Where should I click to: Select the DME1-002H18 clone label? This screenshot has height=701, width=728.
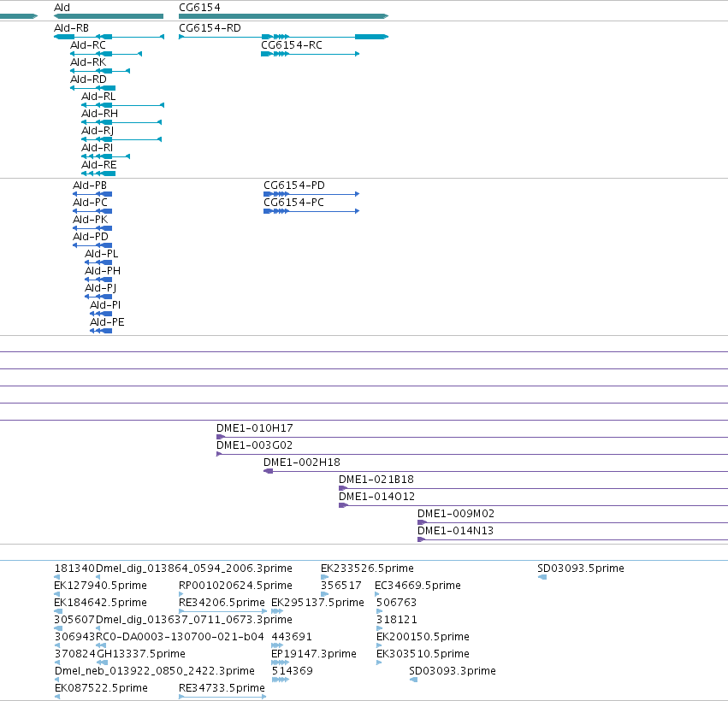pyautogui.click(x=302, y=462)
